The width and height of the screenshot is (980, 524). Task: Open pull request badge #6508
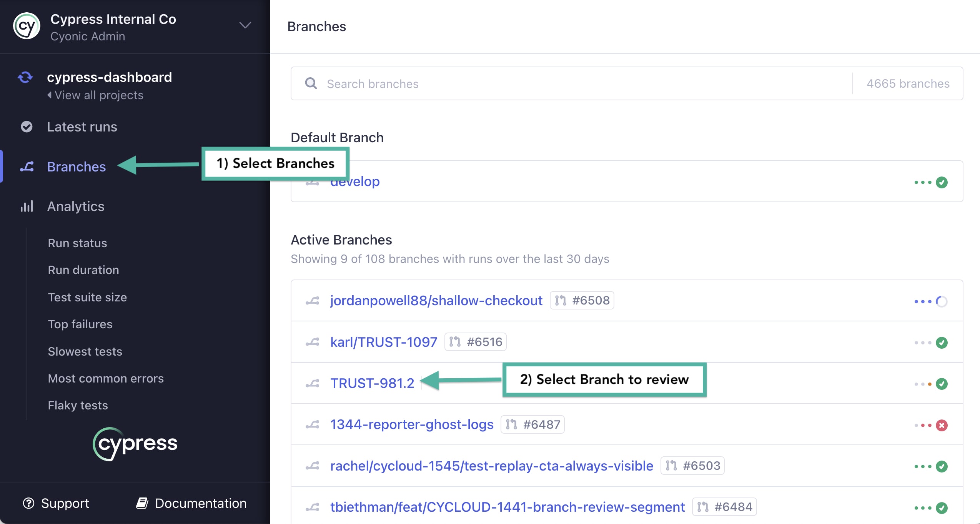[582, 300]
